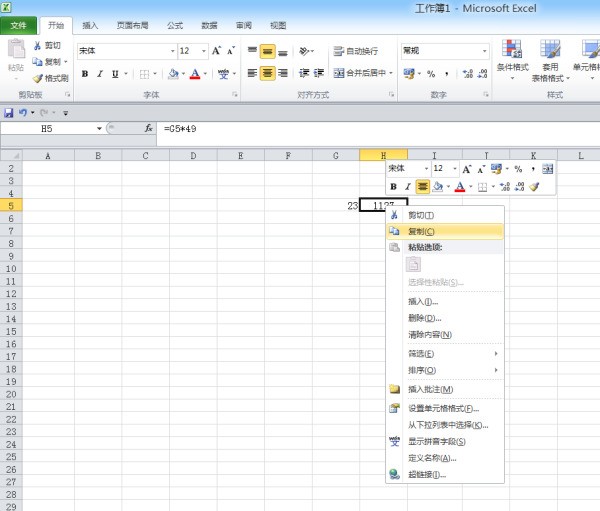
Task: Click the Paste icon in the clipboard group
Action: (16, 49)
